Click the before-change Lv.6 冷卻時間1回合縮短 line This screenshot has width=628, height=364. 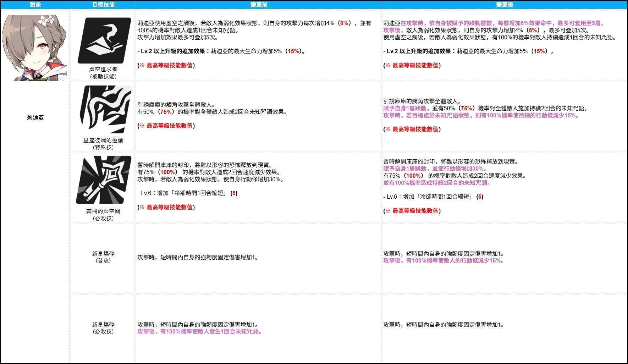(187, 193)
